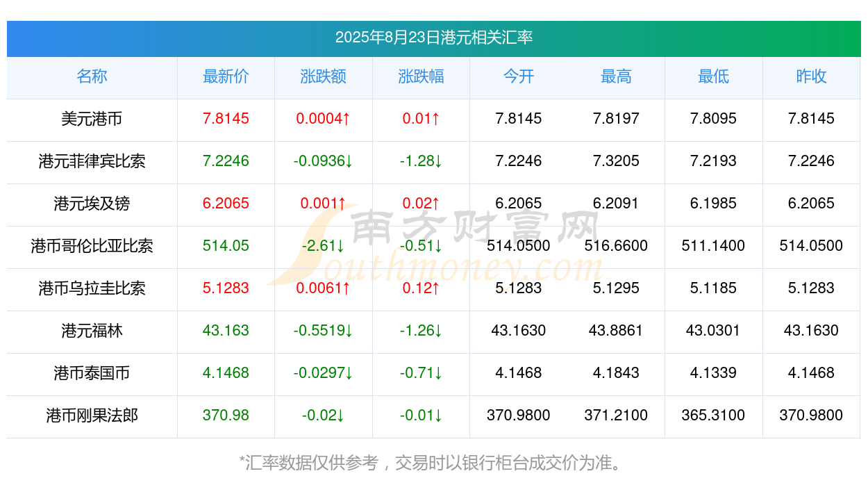Click latest price 43.163
The image size is (868, 485).
pos(226,331)
